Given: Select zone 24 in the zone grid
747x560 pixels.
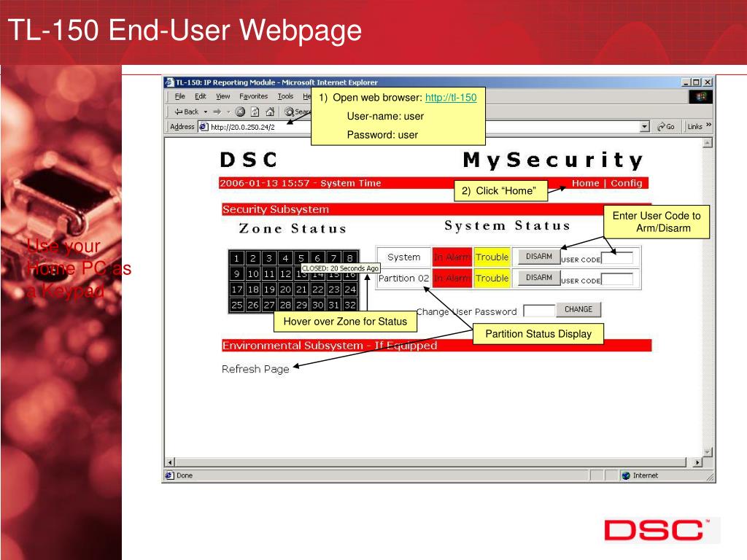Looking at the screenshot, I should coord(350,289).
